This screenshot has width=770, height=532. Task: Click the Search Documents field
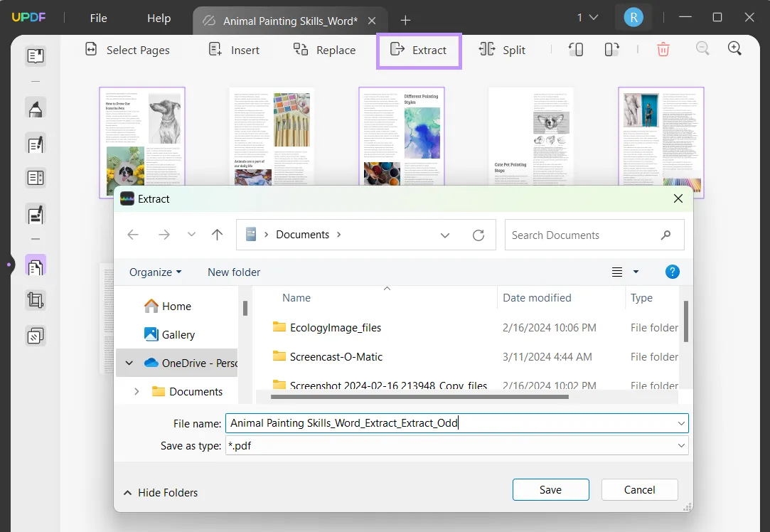click(x=594, y=235)
